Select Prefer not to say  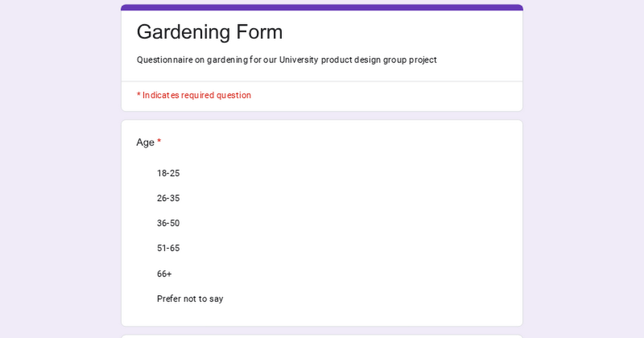click(x=190, y=299)
